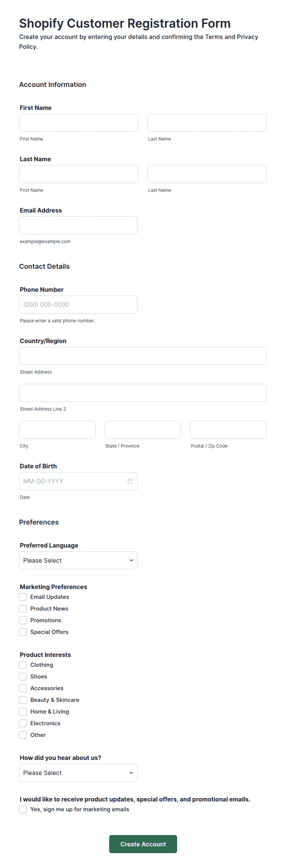Click the State / Province input
Viewport: 283px width, 868px height.
coord(143,430)
